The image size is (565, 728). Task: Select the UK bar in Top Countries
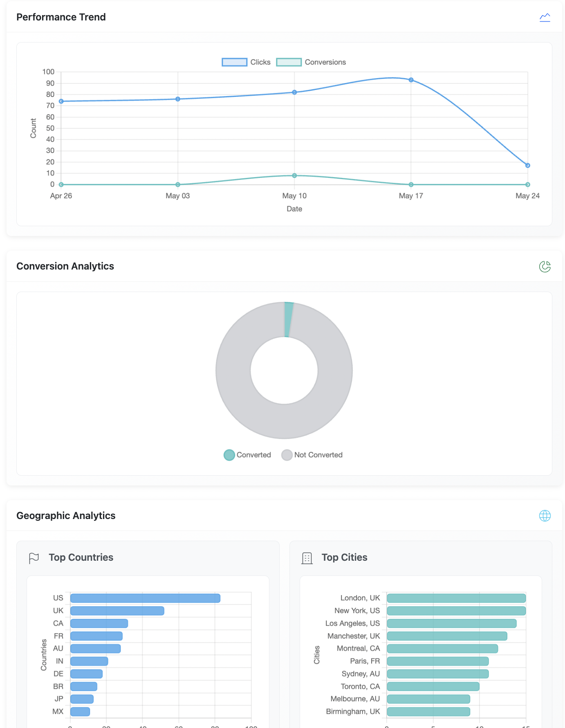tap(117, 611)
